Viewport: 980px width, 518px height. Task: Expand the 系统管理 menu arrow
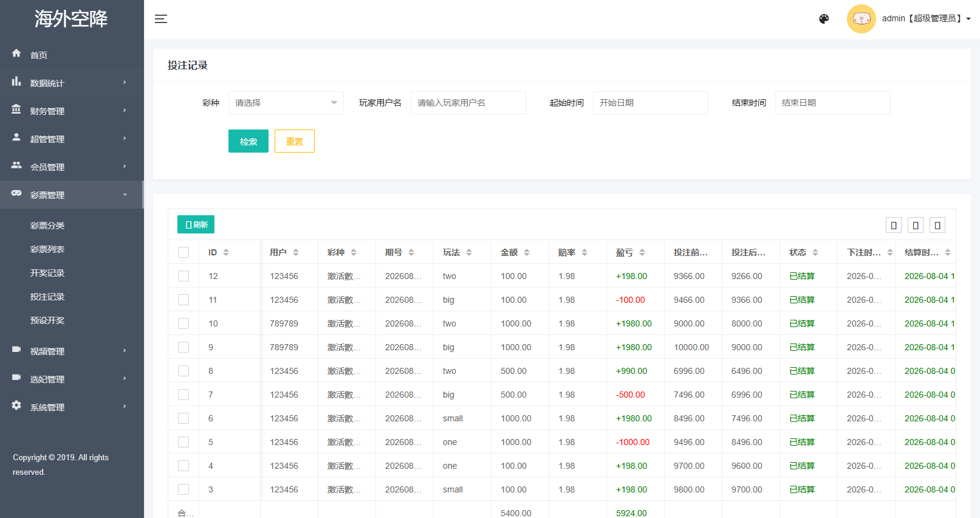pyautogui.click(x=125, y=407)
